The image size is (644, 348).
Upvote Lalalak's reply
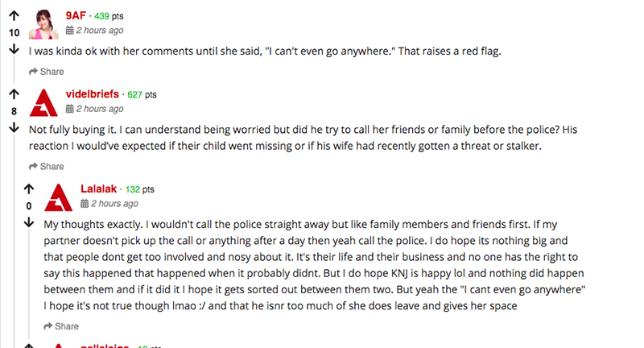tap(29, 190)
